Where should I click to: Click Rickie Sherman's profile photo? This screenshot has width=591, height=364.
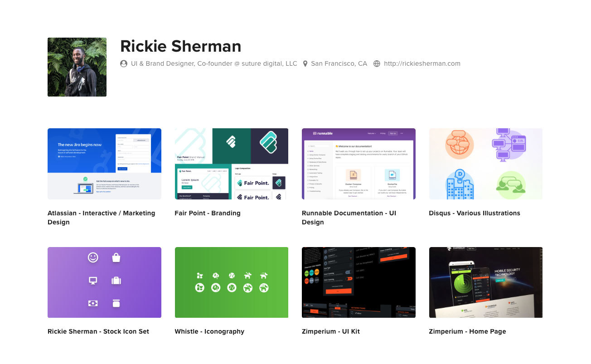[x=77, y=67]
